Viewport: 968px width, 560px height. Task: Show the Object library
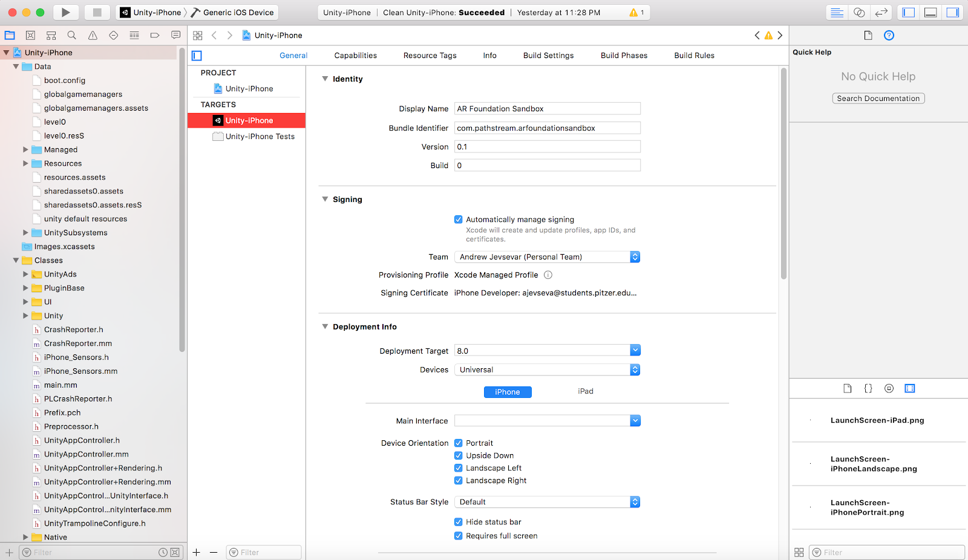[x=889, y=389]
